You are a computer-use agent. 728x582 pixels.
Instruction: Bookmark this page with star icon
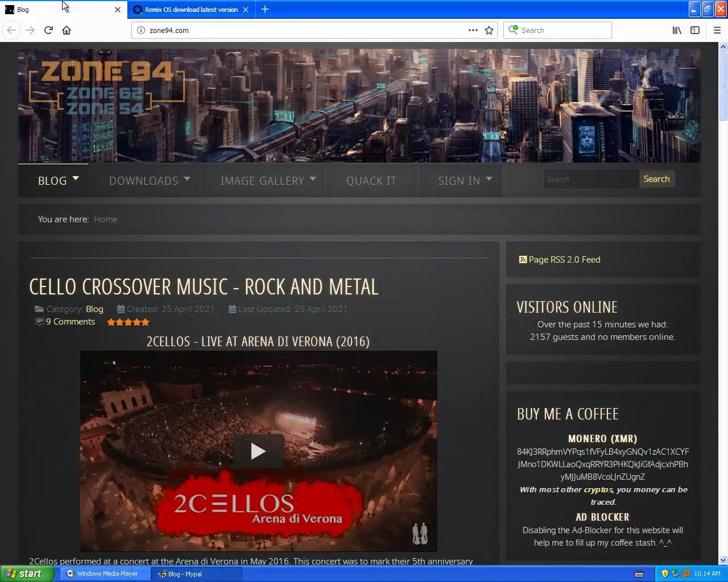click(489, 30)
